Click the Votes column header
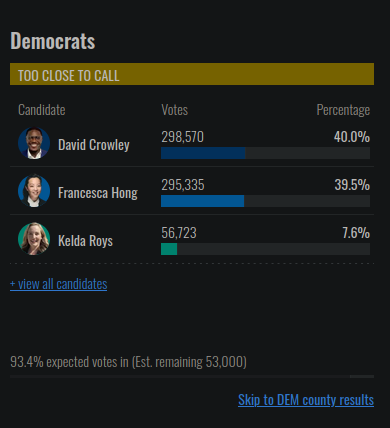This screenshot has height=428, width=390. click(x=175, y=110)
